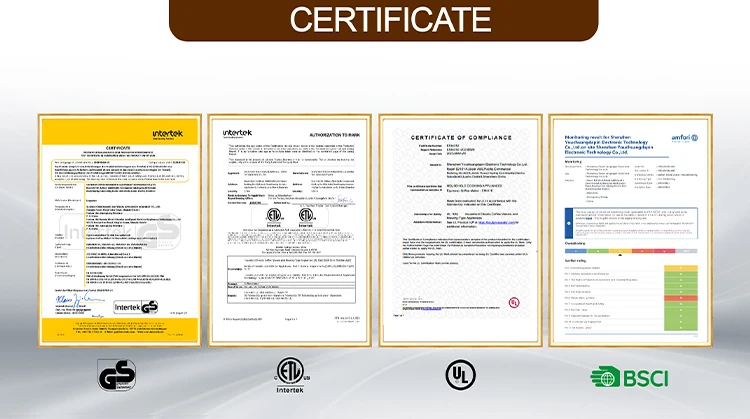
Task: Click the bordered standards table on authorization document
Action: (x=291, y=280)
